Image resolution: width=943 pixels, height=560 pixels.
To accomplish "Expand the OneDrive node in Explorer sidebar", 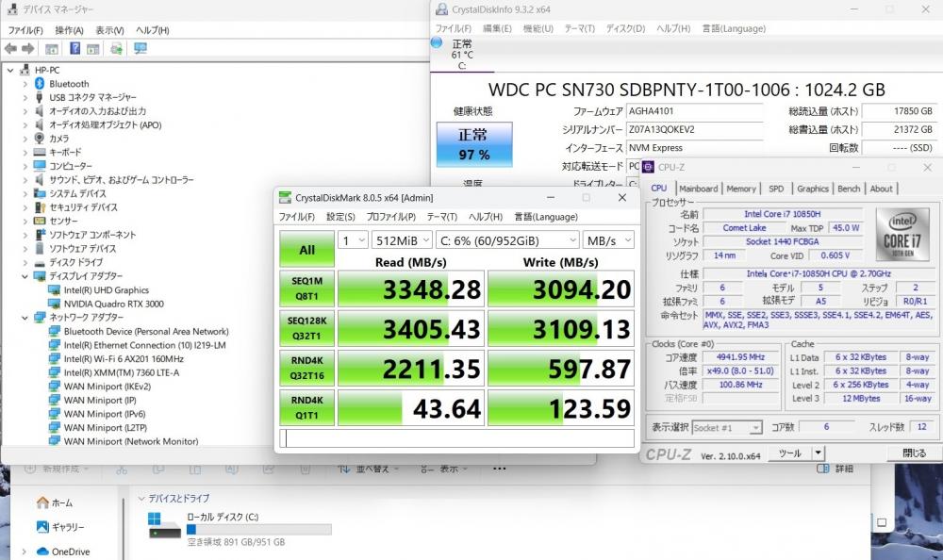I will click(25, 552).
